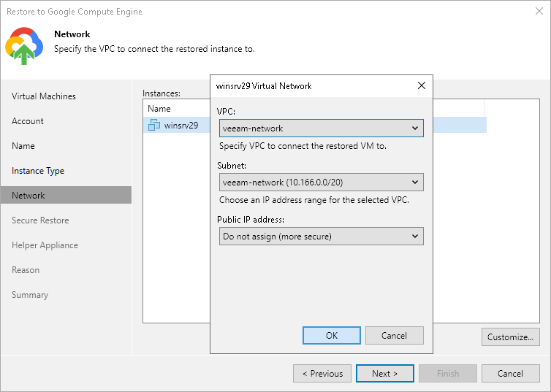This screenshot has width=551, height=392.
Task: Select the Network step
Action: coord(66,195)
